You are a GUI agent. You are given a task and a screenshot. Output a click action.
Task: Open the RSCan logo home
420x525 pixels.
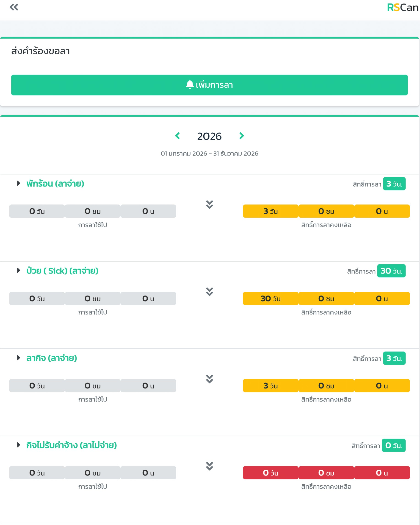pos(403,8)
